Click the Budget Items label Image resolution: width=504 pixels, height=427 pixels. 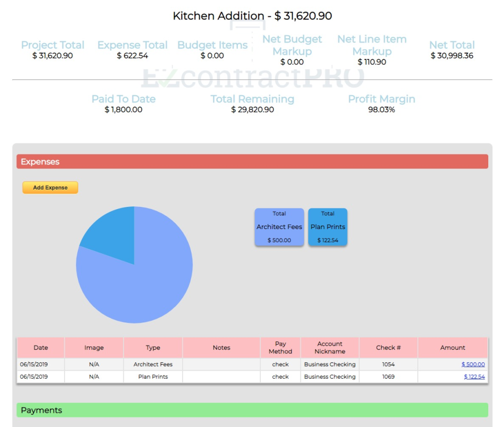click(213, 45)
